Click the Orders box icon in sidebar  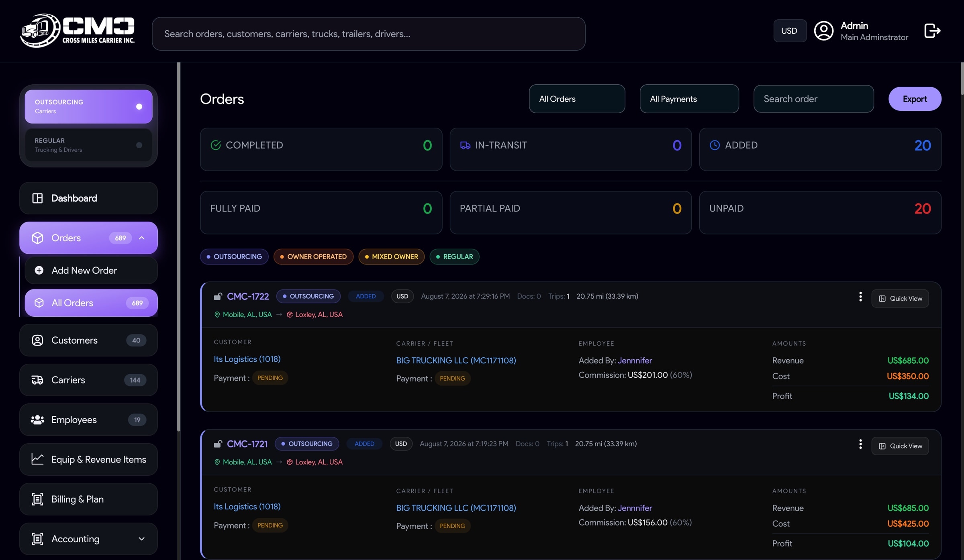click(37, 238)
